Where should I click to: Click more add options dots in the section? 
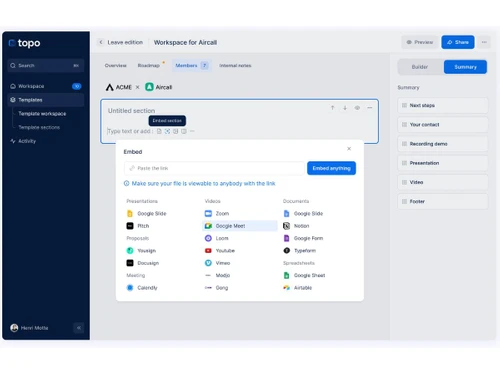pos(192,131)
